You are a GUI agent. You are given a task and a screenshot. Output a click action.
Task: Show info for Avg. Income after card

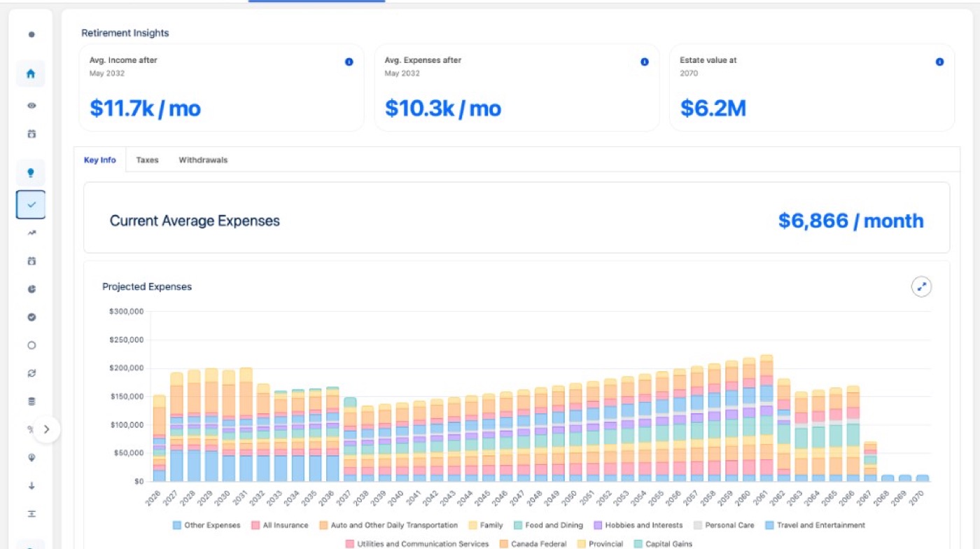pyautogui.click(x=349, y=62)
